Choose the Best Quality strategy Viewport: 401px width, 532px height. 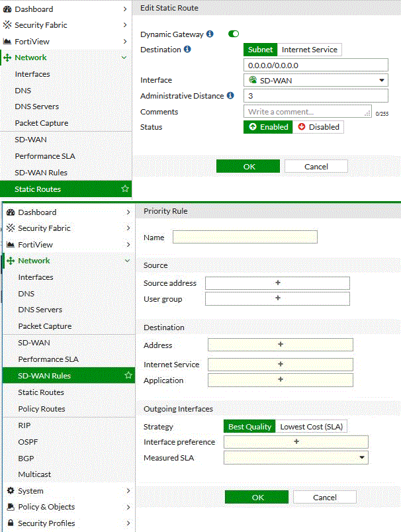pos(249,427)
